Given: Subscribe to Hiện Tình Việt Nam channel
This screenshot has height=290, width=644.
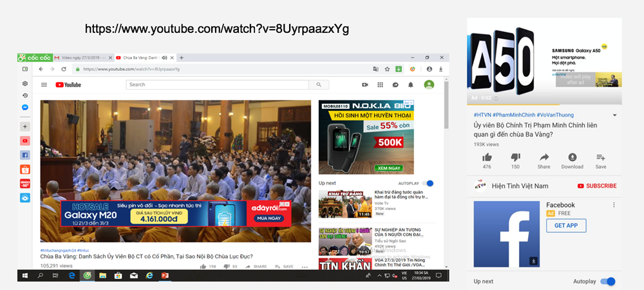Looking at the screenshot, I should coord(597,186).
